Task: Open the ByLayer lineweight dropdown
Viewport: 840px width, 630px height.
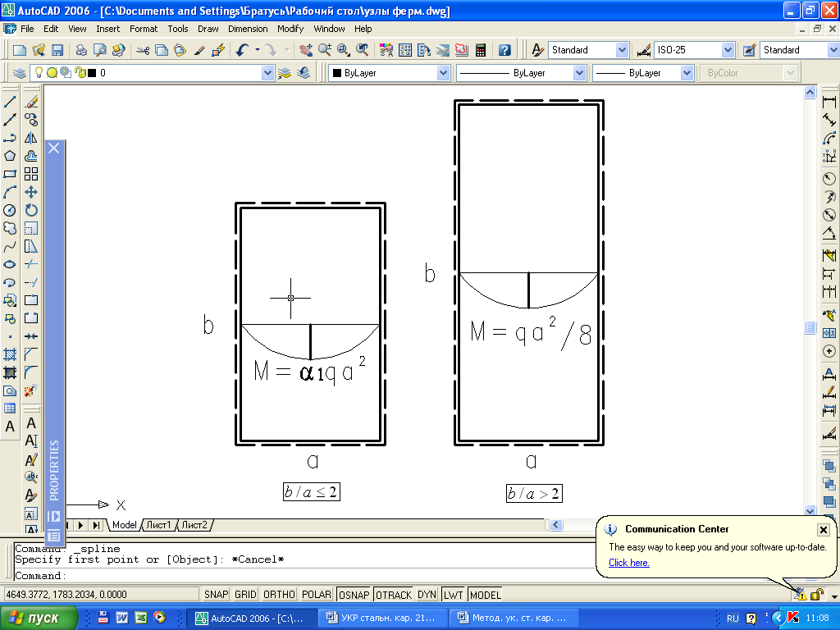Action: coord(687,73)
